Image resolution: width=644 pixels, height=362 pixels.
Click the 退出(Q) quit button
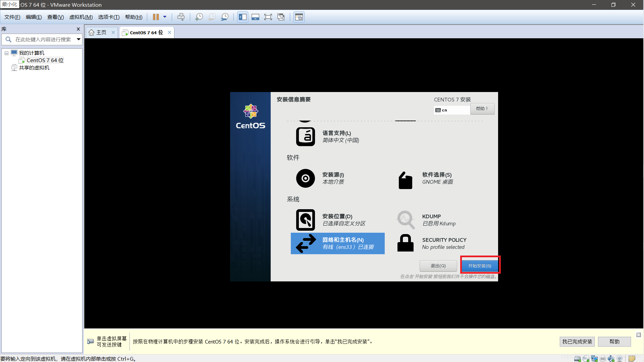coord(438,266)
